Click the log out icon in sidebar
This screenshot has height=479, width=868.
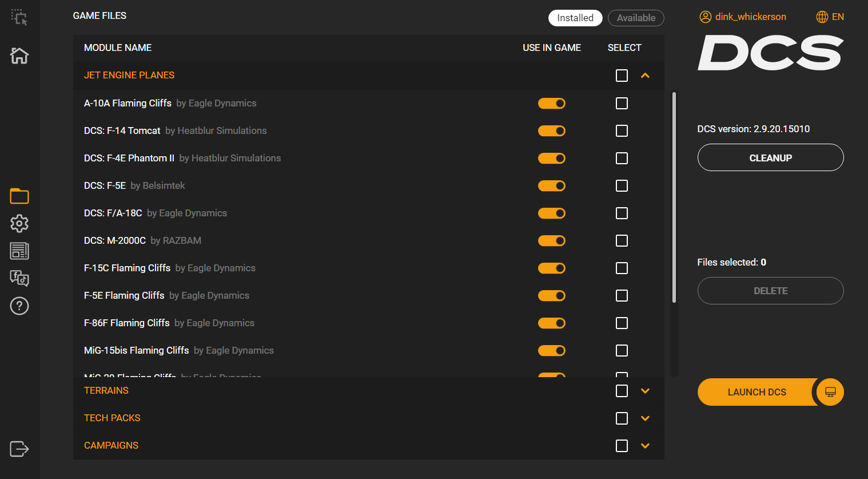click(19, 449)
